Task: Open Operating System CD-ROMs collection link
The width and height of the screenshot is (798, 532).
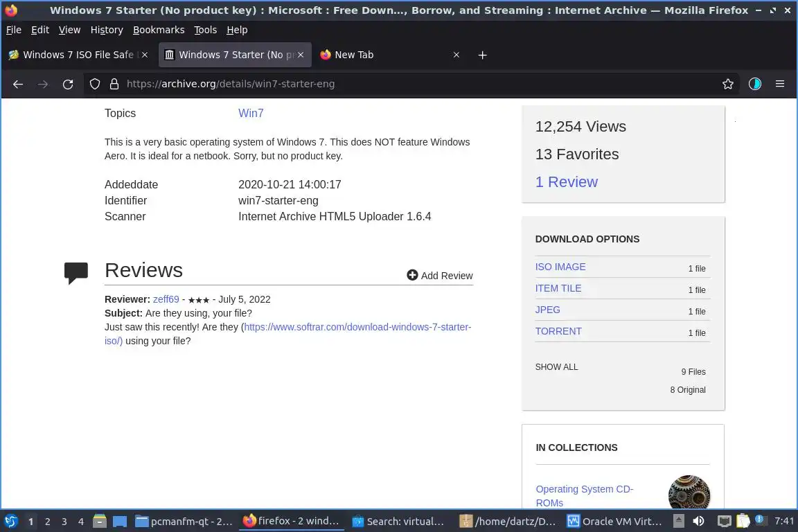Action: point(585,496)
